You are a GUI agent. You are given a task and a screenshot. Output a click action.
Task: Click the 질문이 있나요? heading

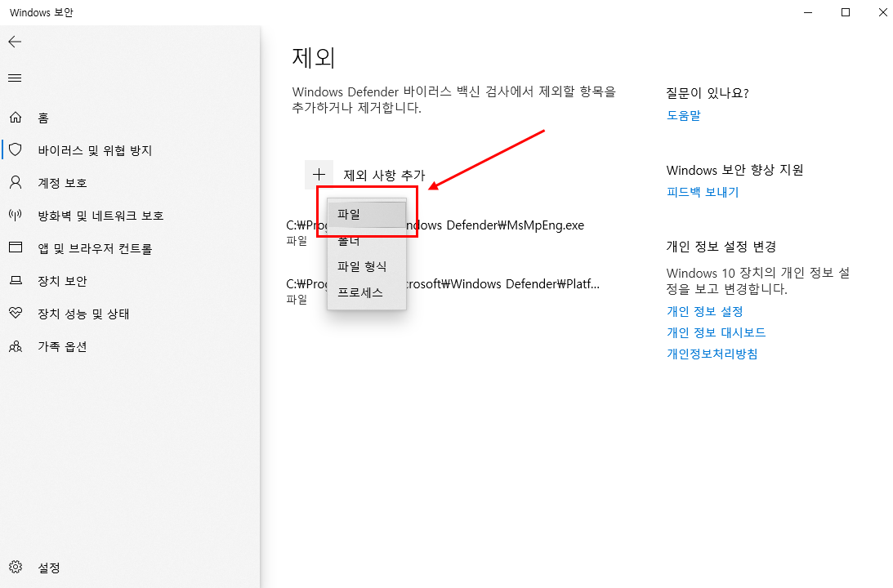click(x=708, y=93)
